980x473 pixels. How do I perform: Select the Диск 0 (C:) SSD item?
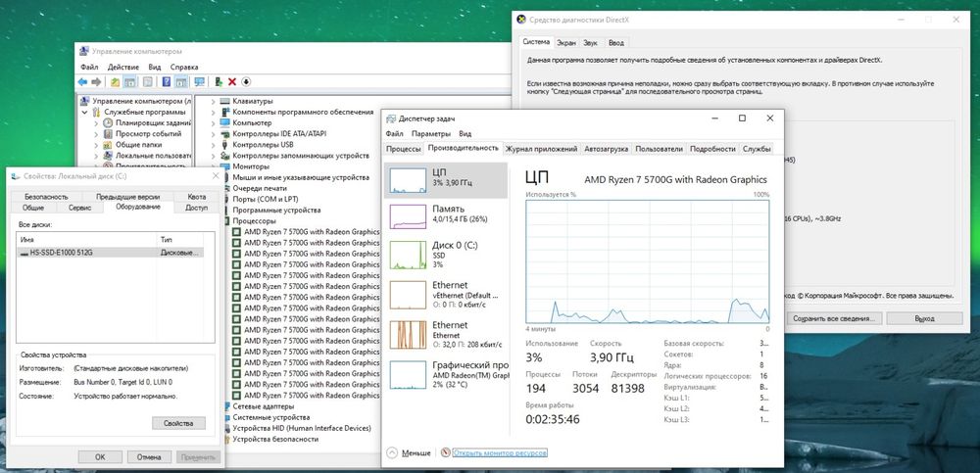445,255
